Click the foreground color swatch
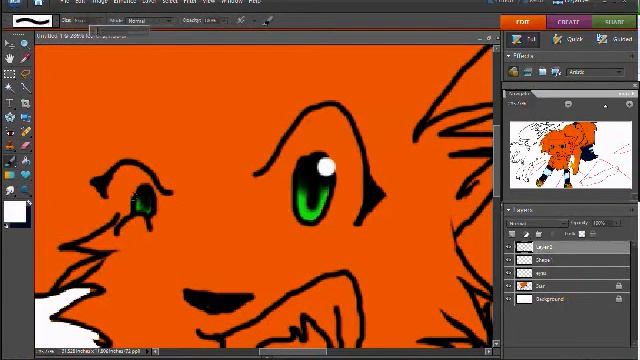This screenshot has width=640, height=360. 15,212
